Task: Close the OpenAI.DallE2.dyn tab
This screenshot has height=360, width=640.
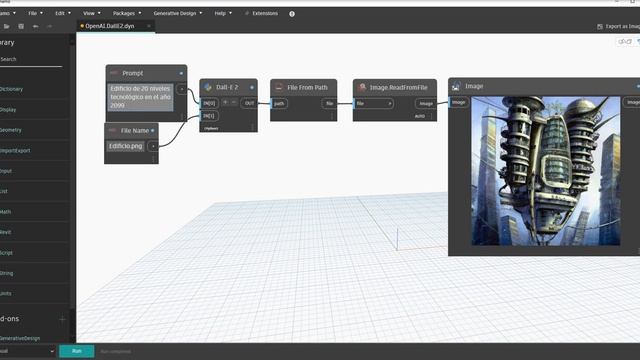Action: pyautogui.click(x=149, y=26)
